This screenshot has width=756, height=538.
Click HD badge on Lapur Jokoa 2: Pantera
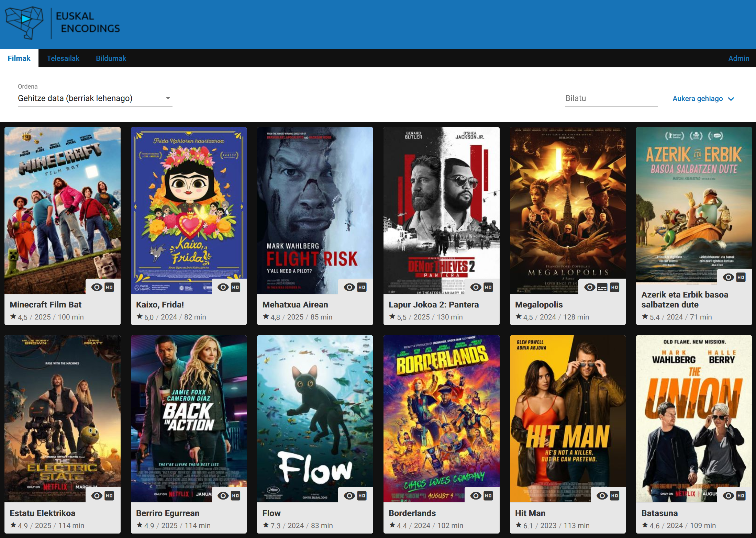488,287
